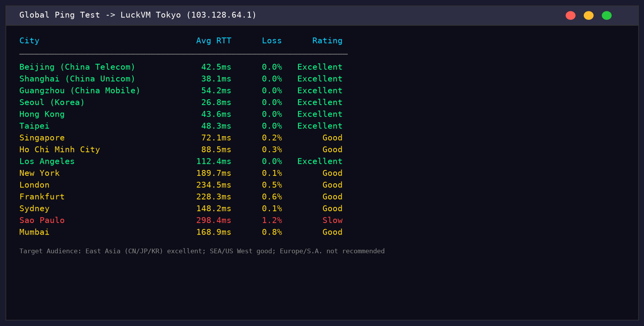The image size is (644, 326).
Task: Click the green maximize window dot
Action: coord(607,16)
